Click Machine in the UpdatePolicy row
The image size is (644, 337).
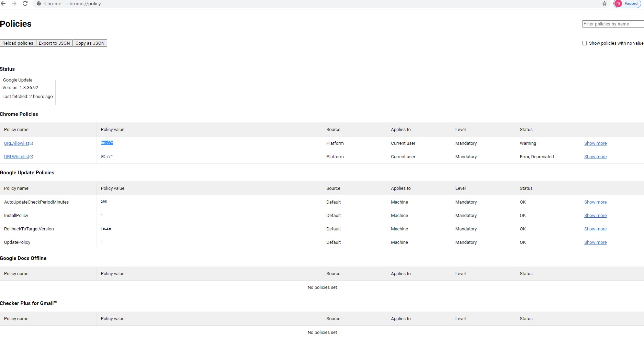pos(399,242)
